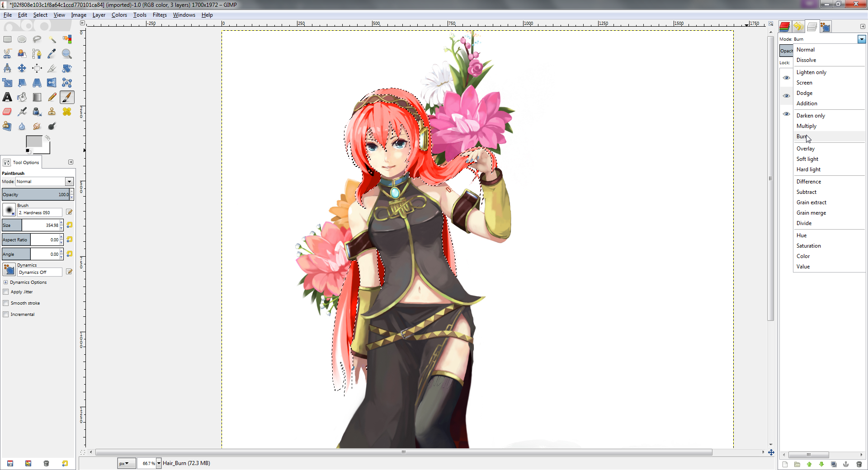
Task: Select the Move tool
Action: [x=22, y=68]
